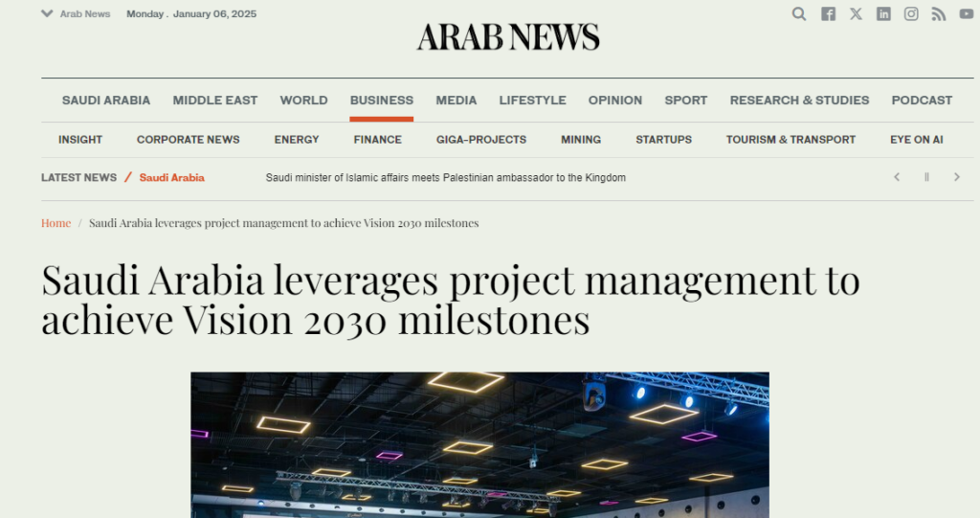Viewport: 980px width, 518px height.
Task: Click the Saudi Arabia latest news tag
Action: pos(172,178)
